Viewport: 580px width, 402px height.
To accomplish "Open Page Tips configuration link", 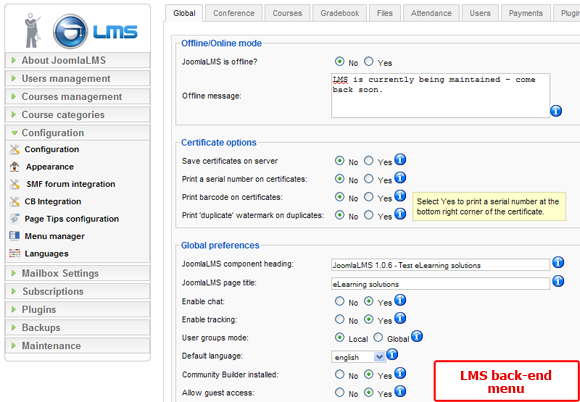I will point(72,219).
